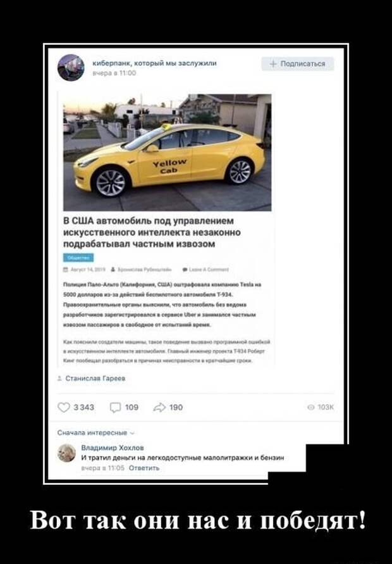Click the post timestamp вчера в 11:00
This screenshot has height=564, width=392.
(114, 73)
